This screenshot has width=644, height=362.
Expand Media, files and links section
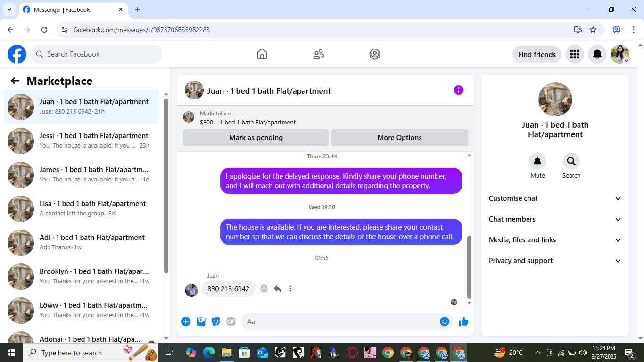[x=555, y=240]
